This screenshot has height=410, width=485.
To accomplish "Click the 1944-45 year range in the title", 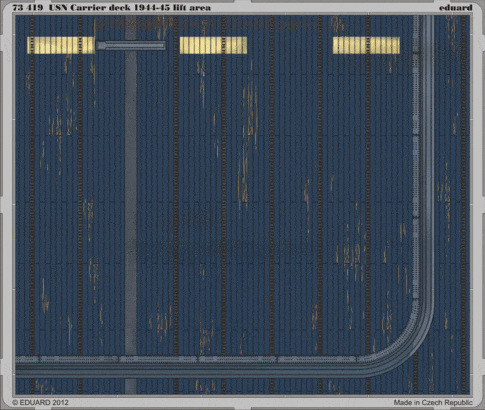I will coord(151,8).
